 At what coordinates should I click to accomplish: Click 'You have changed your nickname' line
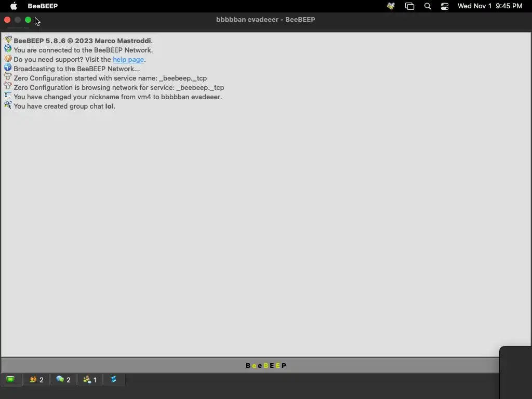click(x=118, y=97)
